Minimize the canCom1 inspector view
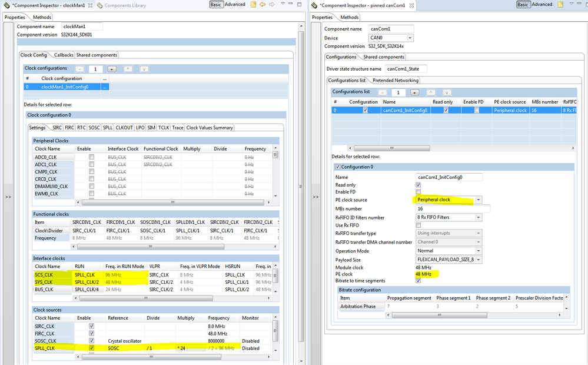588x365 pixels. pyautogui.click(x=579, y=4)
